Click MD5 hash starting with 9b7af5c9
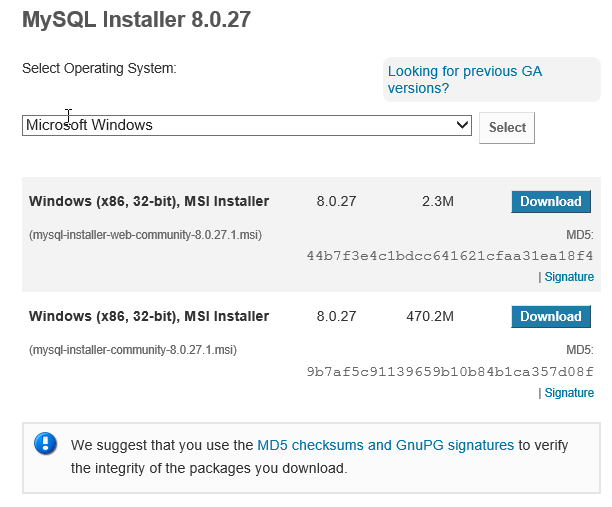 450,372
